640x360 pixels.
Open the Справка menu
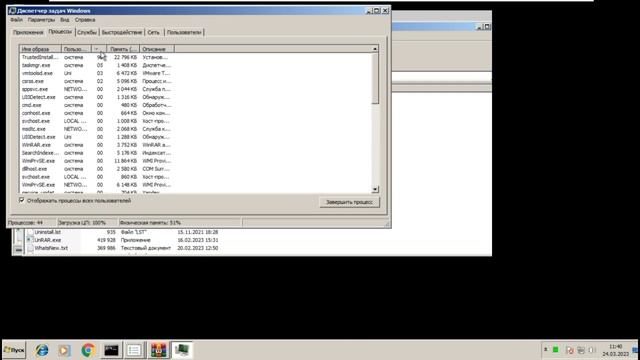[85, 20]
